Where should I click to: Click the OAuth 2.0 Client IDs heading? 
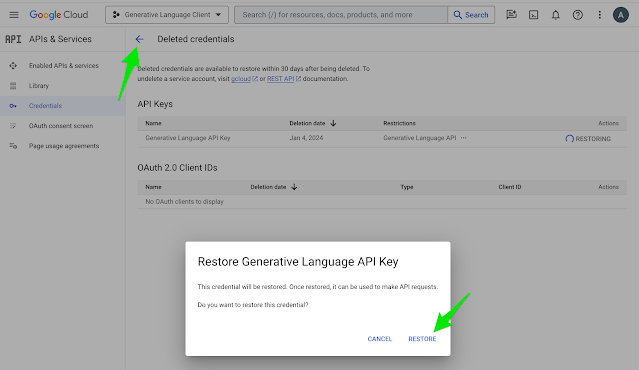[177, 168]
